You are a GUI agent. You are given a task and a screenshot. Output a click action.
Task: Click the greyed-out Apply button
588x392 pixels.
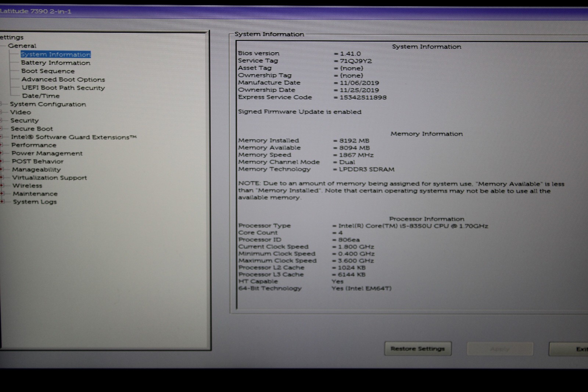tap(500, 349)
